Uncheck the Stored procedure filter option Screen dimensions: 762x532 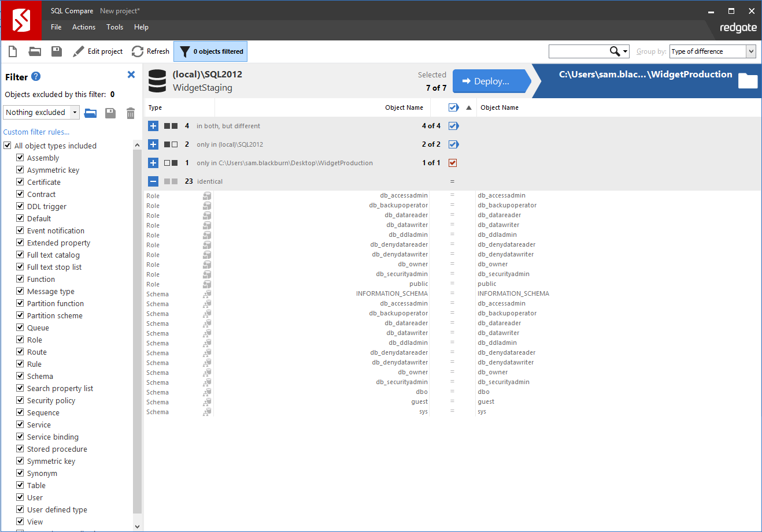tap(21, 449)
